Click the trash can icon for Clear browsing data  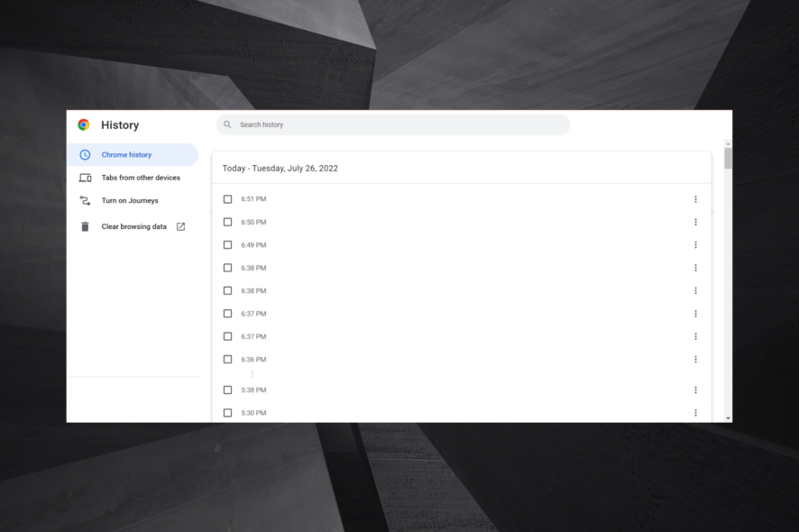click(85, 226)
